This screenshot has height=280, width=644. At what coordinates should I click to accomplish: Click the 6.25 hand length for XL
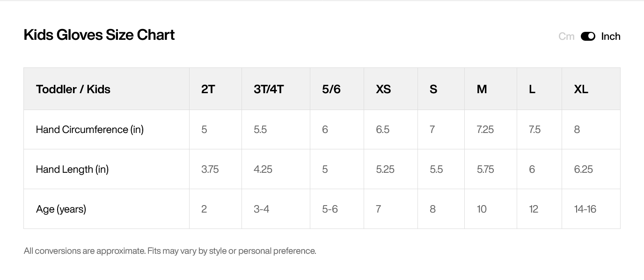(584, 169)
